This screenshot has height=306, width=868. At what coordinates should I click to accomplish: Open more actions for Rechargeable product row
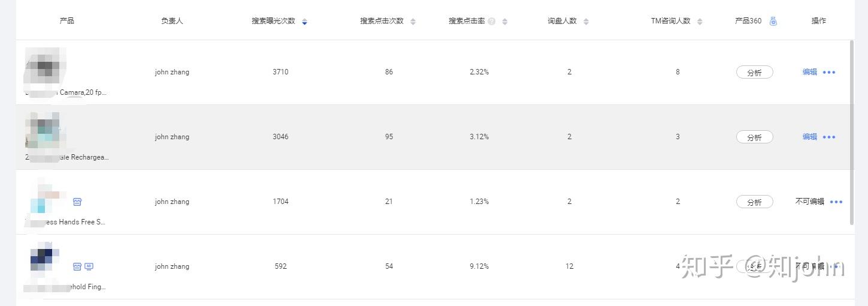pyautogui.click(x=829, y=137)
